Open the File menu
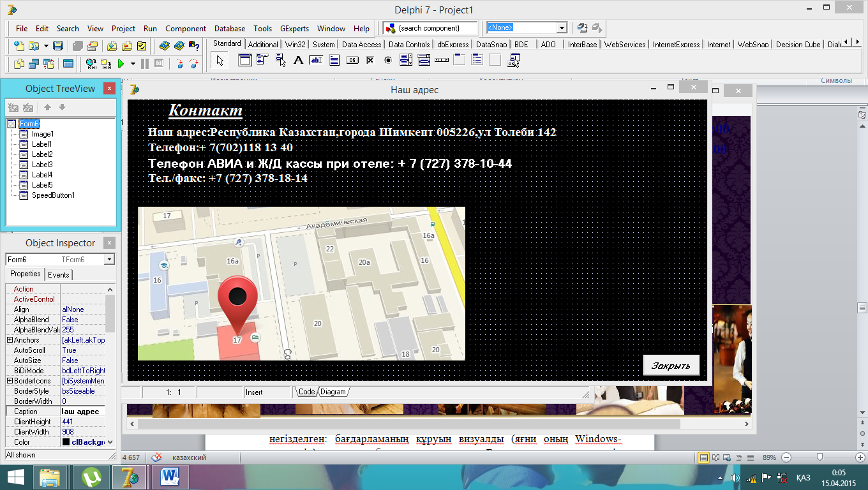Image resolution: width=868 pixels, height=490 pixels. pyautogui.click(x=22, y=29)
